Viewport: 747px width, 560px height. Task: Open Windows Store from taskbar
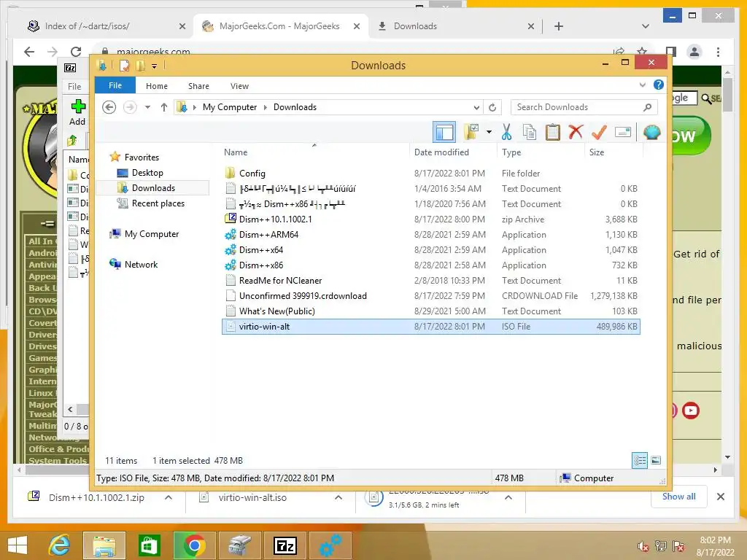(149, 545)
